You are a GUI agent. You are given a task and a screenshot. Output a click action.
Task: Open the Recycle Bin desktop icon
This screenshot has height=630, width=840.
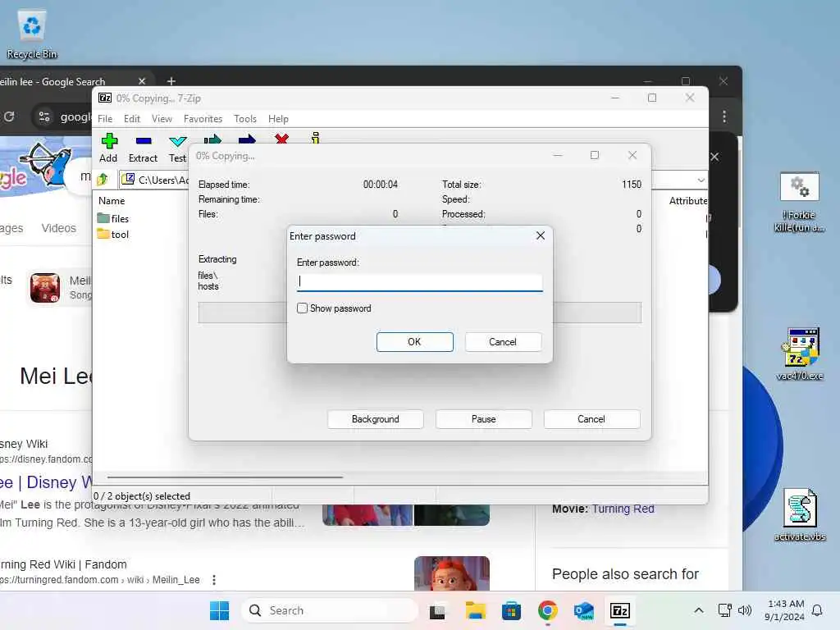[x=32, y=34]
